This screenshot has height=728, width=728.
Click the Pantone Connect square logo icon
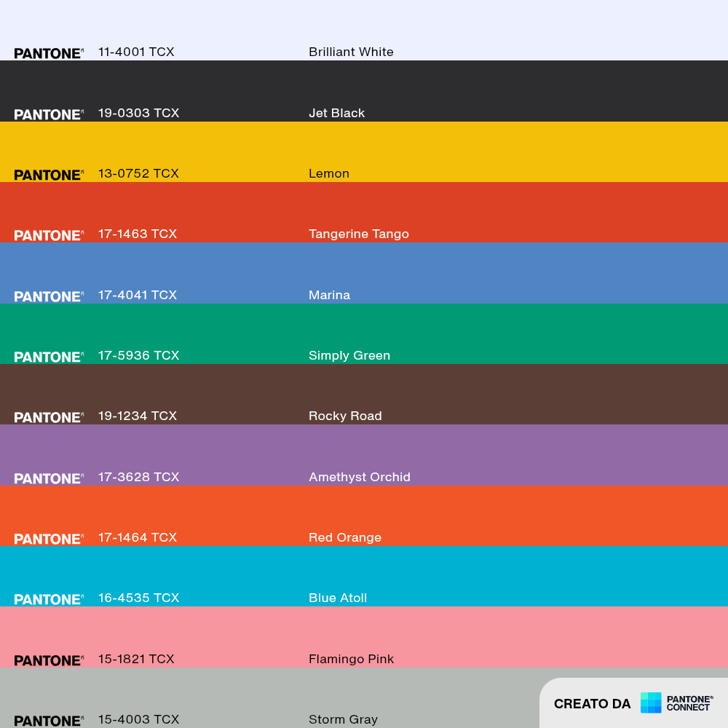[x=651, y=703]
